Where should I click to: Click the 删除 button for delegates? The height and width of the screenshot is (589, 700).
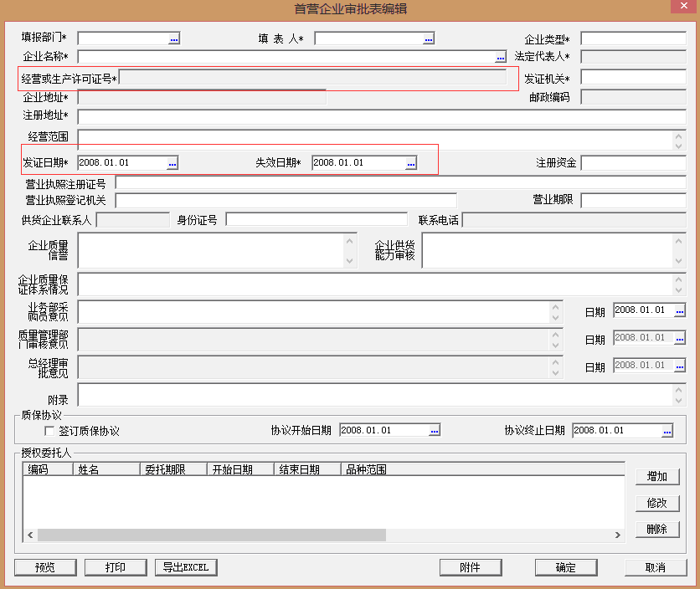coord(657,530)
